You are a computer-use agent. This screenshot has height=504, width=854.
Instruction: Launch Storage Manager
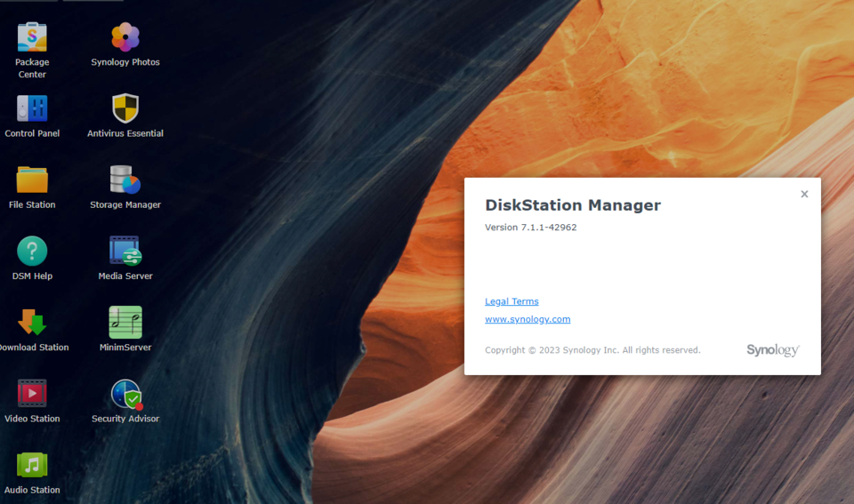(125, 180)
